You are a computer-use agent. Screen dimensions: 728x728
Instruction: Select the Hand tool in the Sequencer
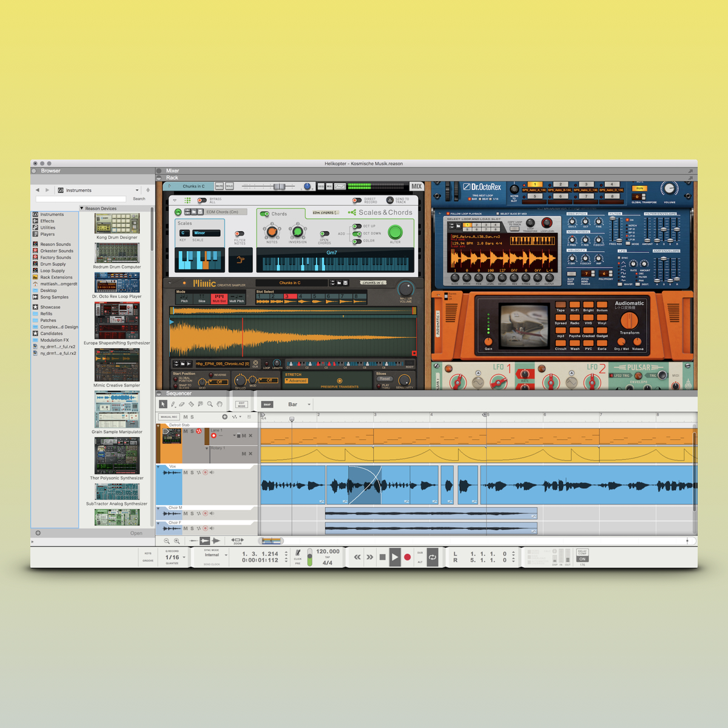(x=219, y=404)
